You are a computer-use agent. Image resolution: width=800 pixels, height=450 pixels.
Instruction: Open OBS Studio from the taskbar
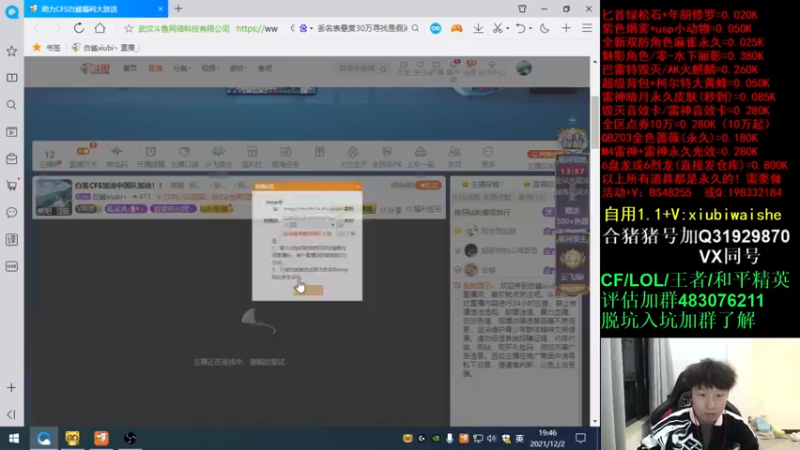click(x=130, y=438)
